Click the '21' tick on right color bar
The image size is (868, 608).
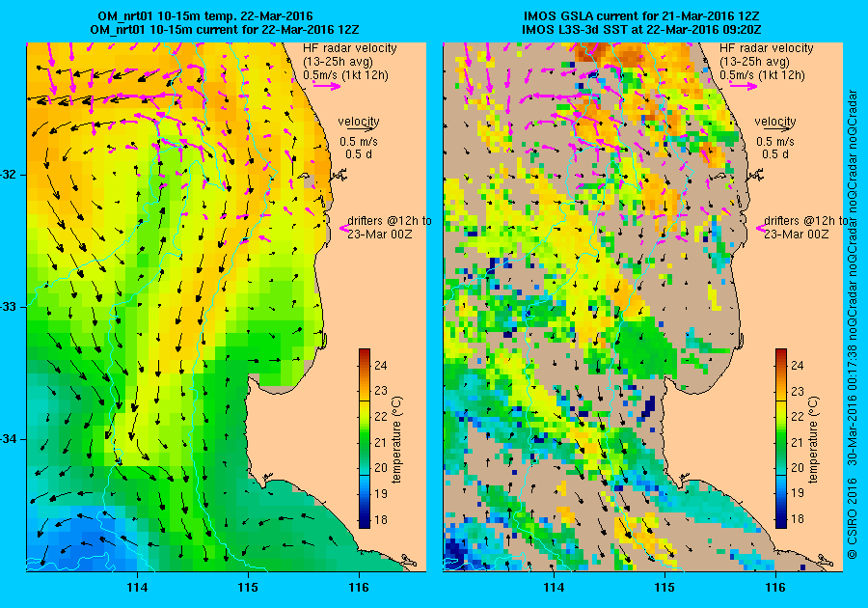click(x=798, y=442)
